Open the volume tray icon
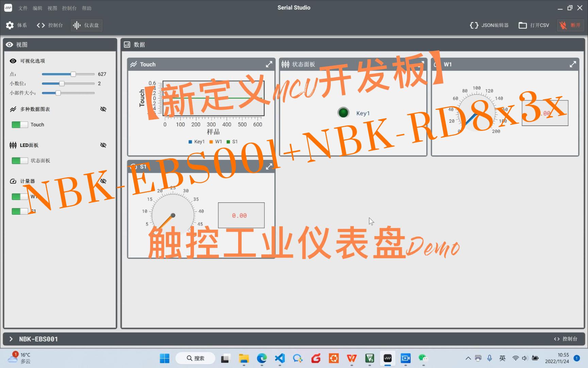This screenshot has width=588, height=368. (525, 358)
